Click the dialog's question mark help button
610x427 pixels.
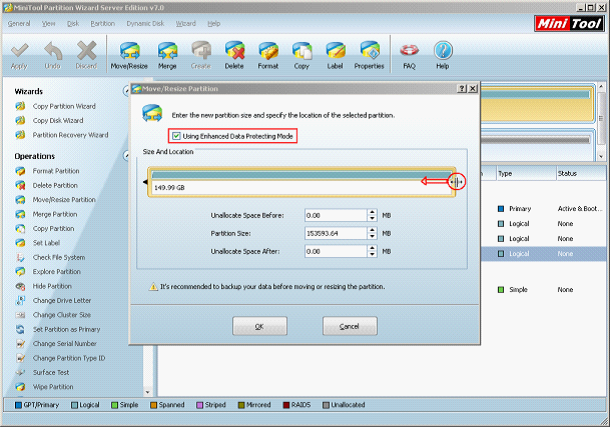(x=462, y=89)
